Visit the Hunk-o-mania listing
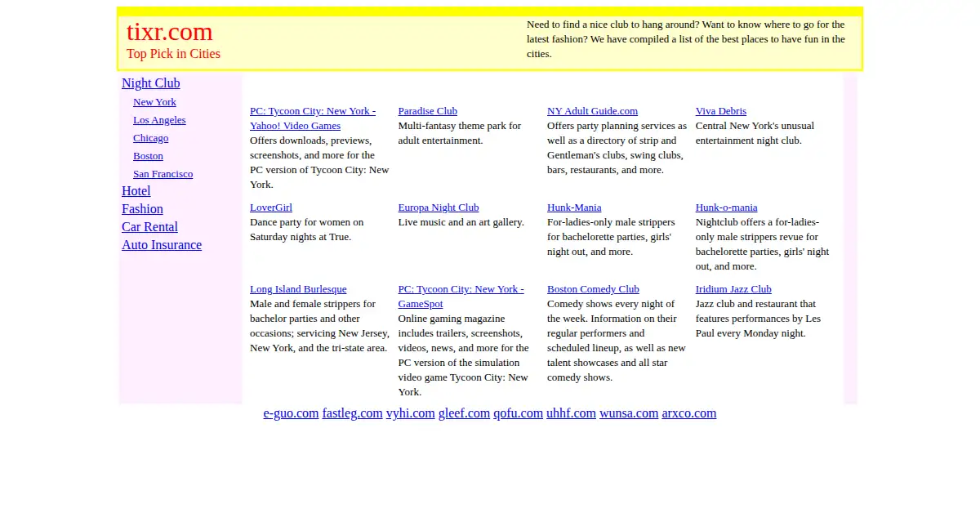 726,207
